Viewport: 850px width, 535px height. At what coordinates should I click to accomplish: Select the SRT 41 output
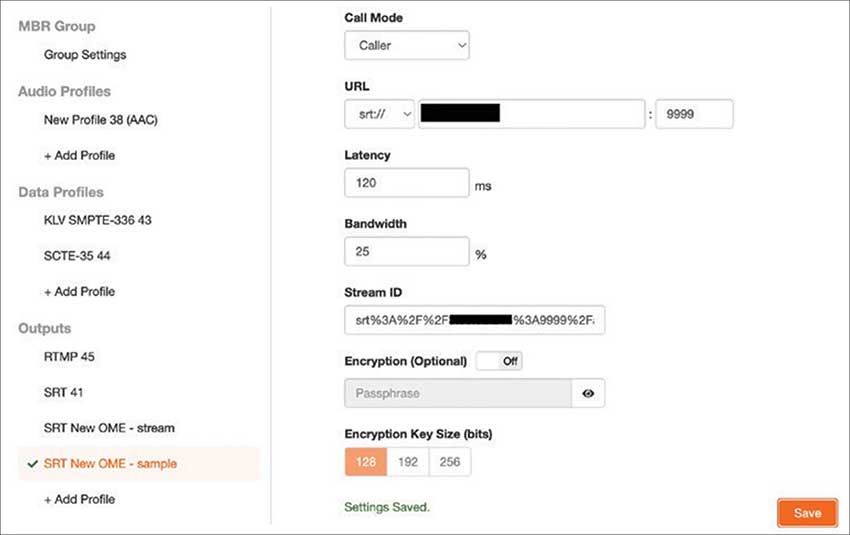tap(63, 393)
